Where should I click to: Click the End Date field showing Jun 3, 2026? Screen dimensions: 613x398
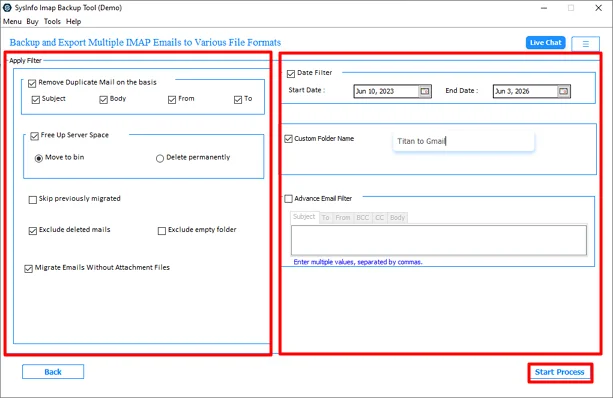coord(525,91)
